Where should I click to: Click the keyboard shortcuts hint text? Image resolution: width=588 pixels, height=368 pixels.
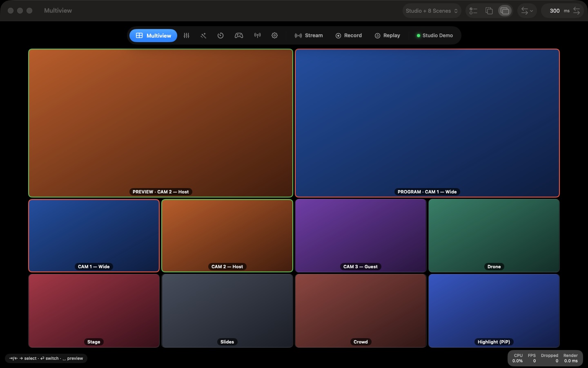coord(46,359)
